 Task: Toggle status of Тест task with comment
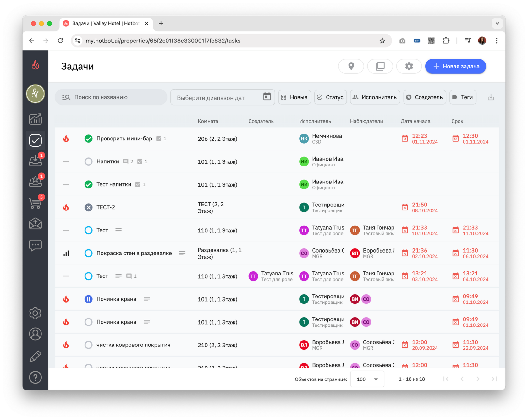[x=88, y=276]
